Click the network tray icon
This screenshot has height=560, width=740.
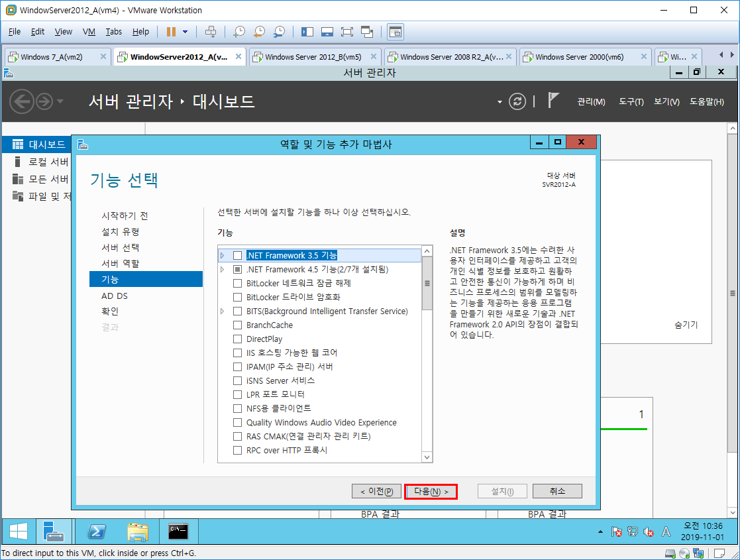tap(633, 532)
